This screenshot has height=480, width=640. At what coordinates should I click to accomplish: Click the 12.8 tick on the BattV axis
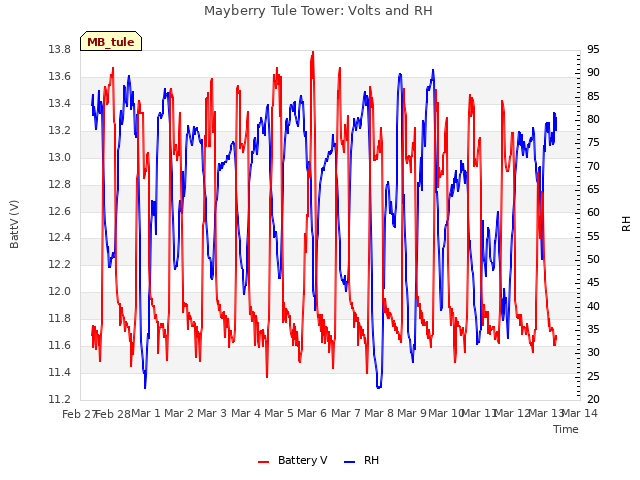tap(60, 184)
